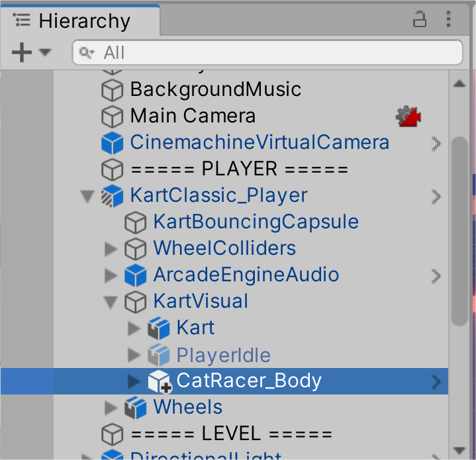Image resolution: width=476 pixels, height=460 pixels.
Task: Click the scrollbar down arrow
Action: [459, 450]
